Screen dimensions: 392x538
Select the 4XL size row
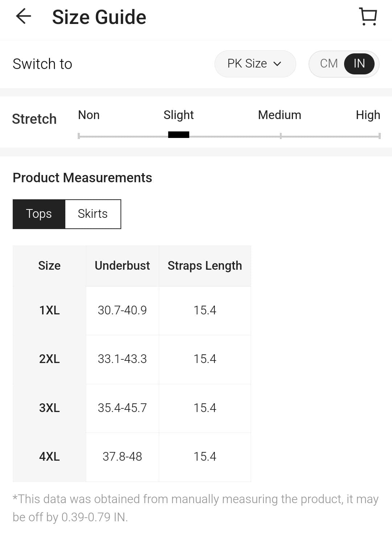click(49, 457)
